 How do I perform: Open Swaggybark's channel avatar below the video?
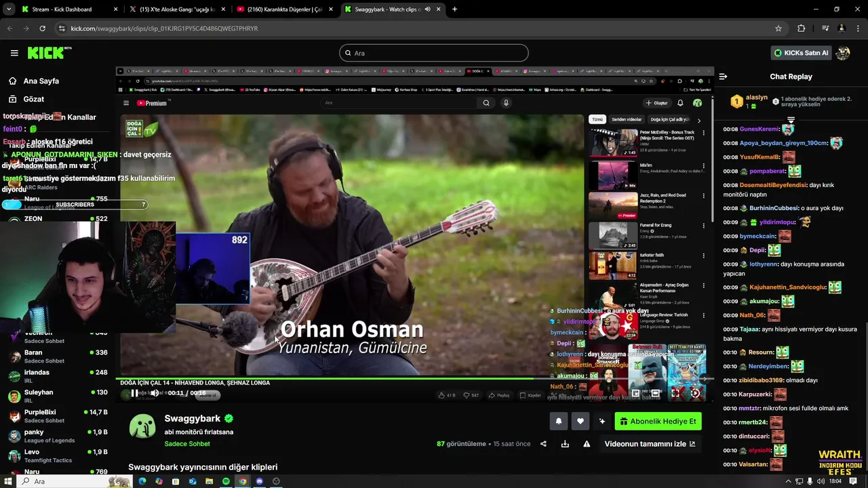click(x=142, y=426)
